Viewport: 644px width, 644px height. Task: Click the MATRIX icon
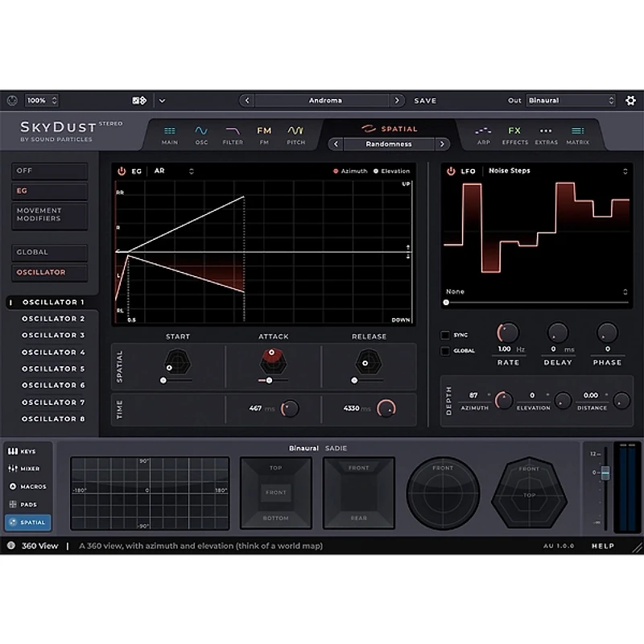577,130
